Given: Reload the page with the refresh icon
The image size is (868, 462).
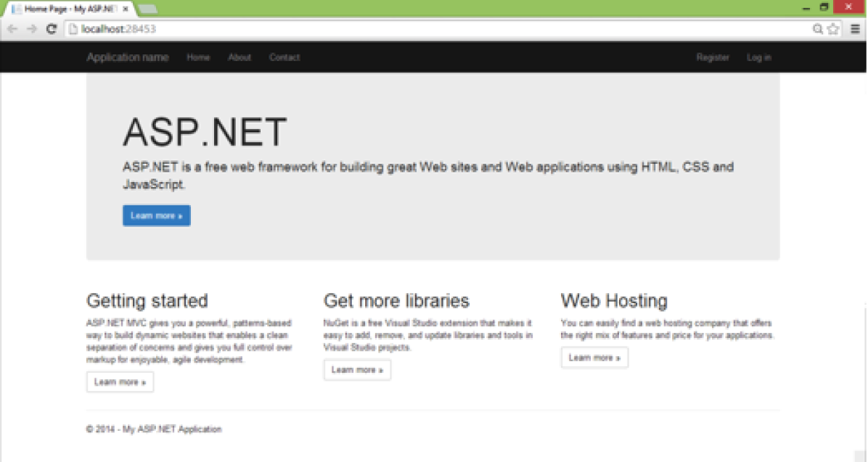Looking at the screenshot, I should pos(52,29).
